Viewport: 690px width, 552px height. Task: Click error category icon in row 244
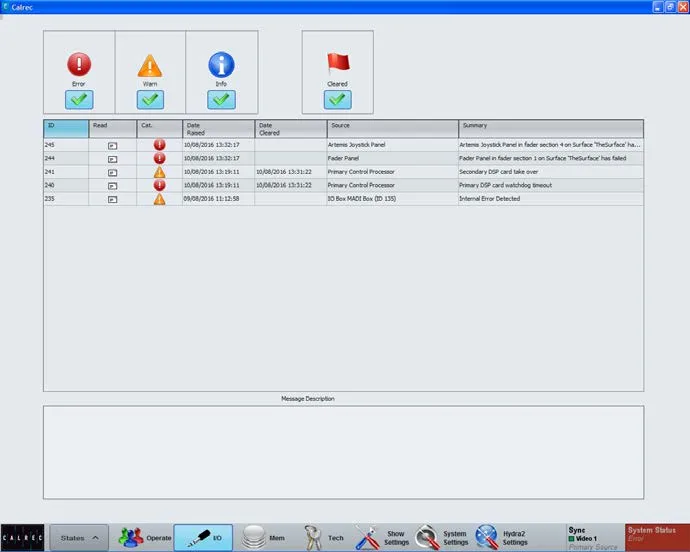pos(160,158)
